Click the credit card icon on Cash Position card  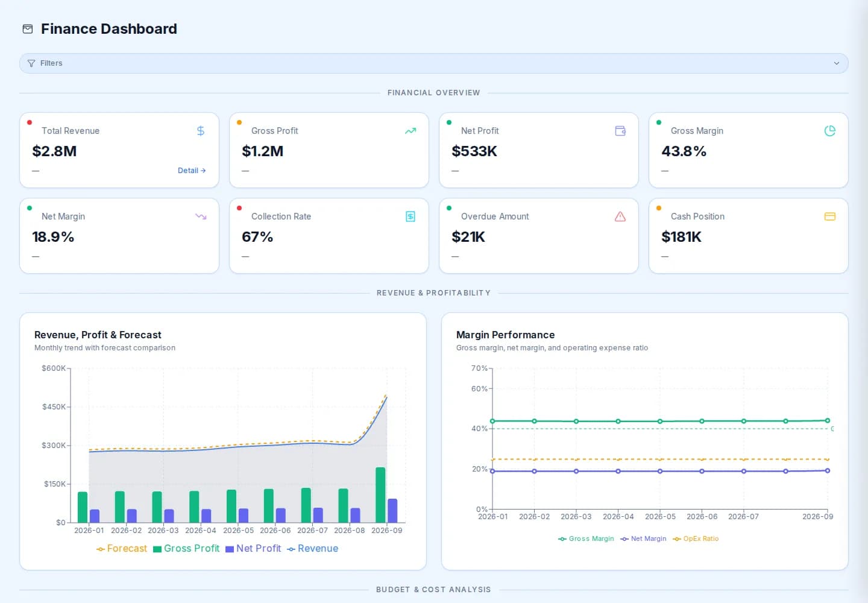click(x=830, y=216)
